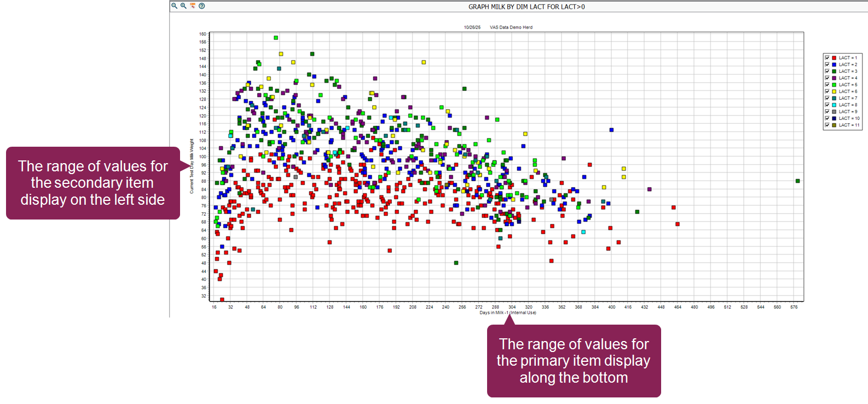The width and height of the screenshot is (868, 404).
Task: Toggle the LACT = 11 checkbox
Action: coord(827,125)
